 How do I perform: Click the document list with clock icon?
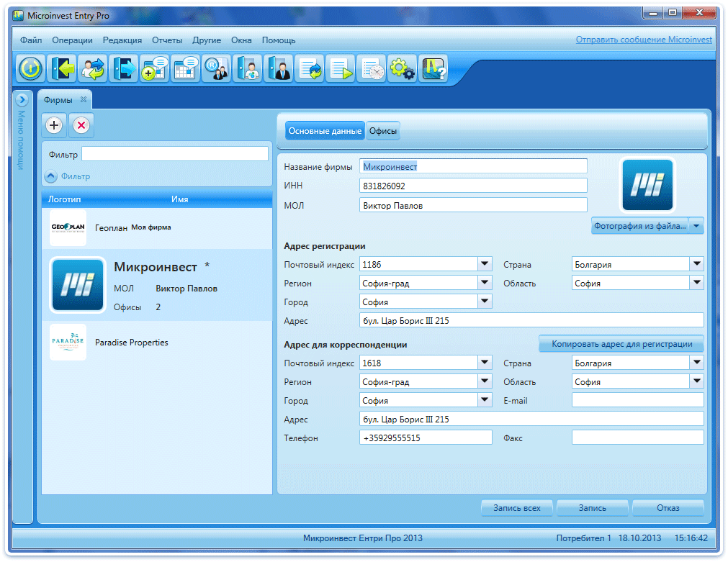pos(372,68)
